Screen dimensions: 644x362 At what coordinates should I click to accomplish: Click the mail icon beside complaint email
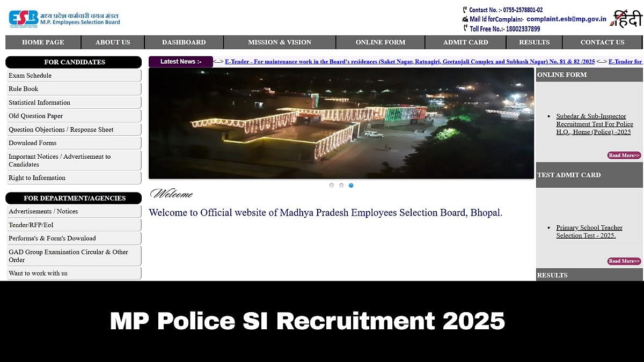coord(465,19)
